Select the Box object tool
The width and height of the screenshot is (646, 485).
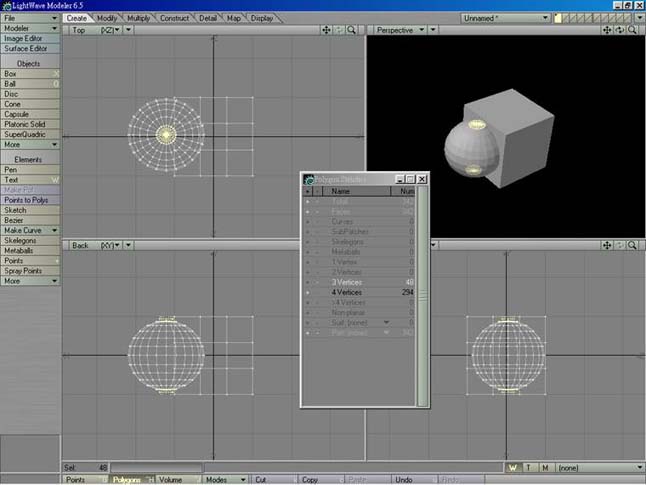tap(30, 74)
